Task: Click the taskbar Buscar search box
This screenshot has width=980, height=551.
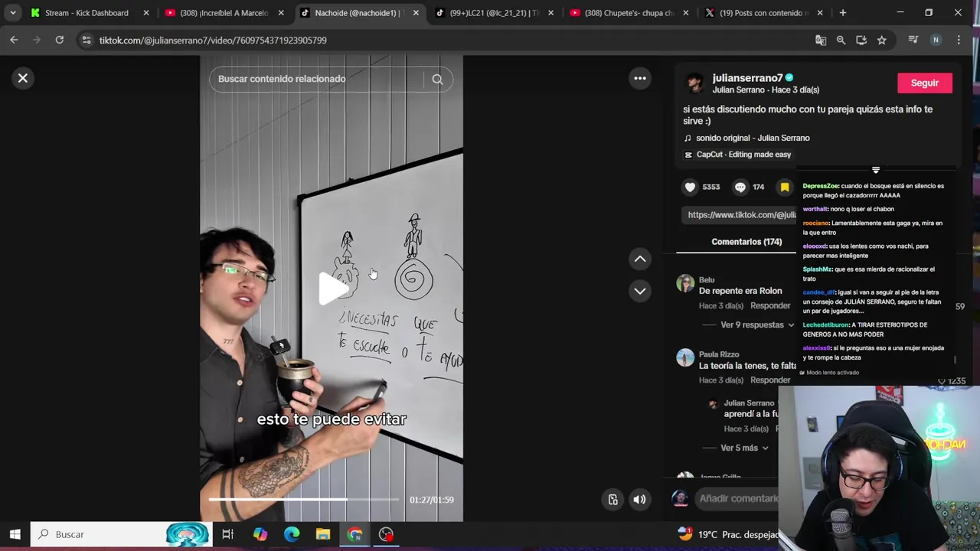Action: click(121, 534)
